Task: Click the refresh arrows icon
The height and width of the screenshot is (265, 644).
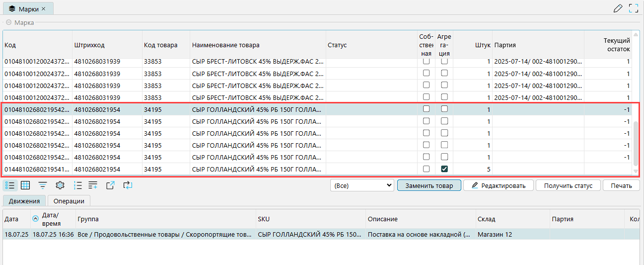Action: (x=127, y=185)
